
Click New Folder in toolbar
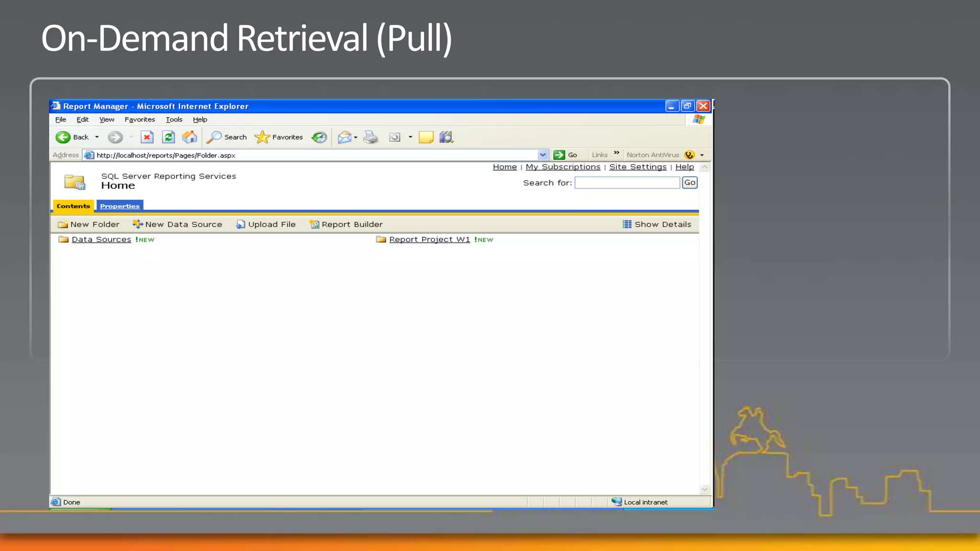(89, 224)
